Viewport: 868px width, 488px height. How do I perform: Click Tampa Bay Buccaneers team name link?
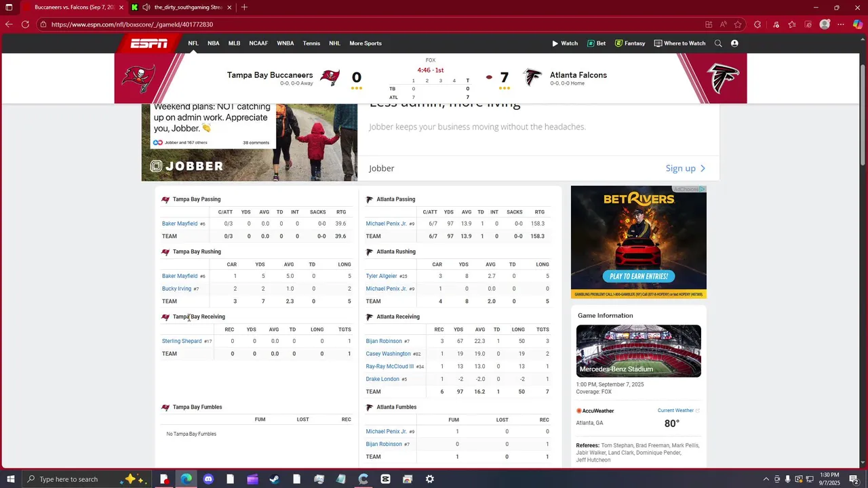pos(270,75)
